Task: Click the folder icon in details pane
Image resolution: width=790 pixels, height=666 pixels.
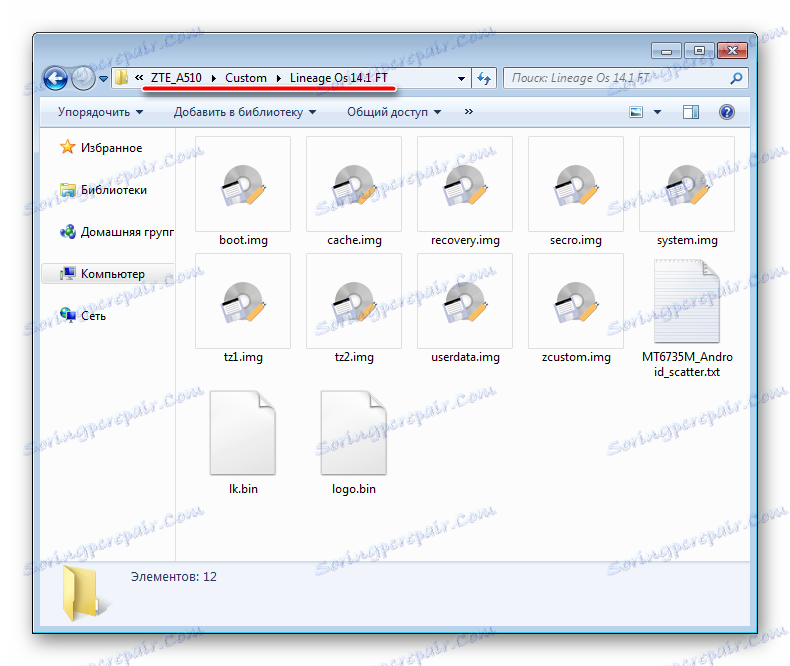Action: [x=83, y=593]
